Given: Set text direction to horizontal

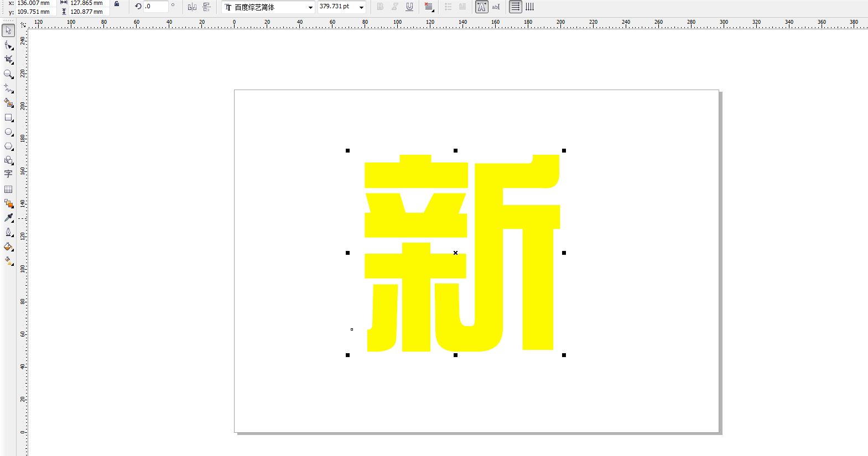Looking at the screenshot, I should point(515,7).
